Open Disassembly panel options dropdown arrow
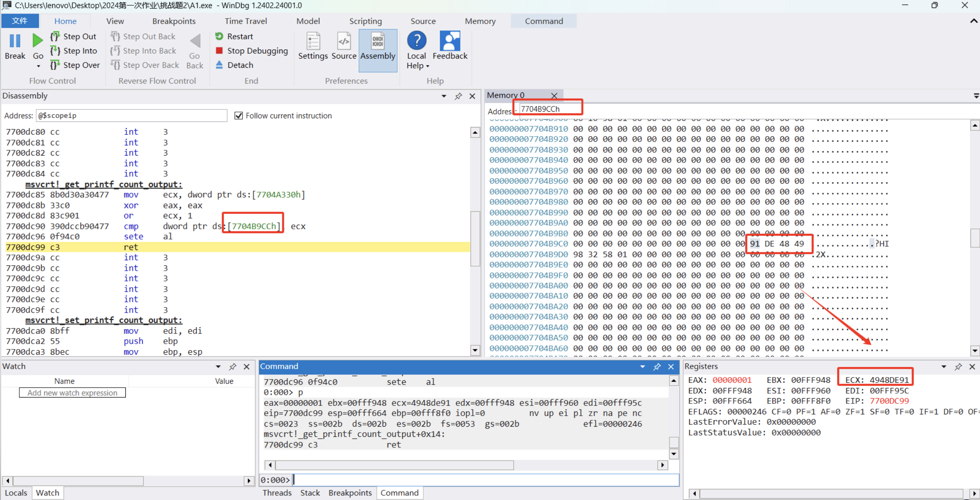 point(444,96)
